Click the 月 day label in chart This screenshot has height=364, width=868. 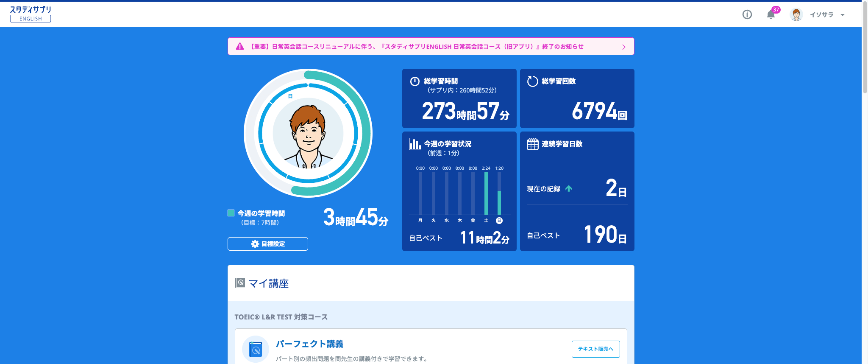click(x=420, y=220)
